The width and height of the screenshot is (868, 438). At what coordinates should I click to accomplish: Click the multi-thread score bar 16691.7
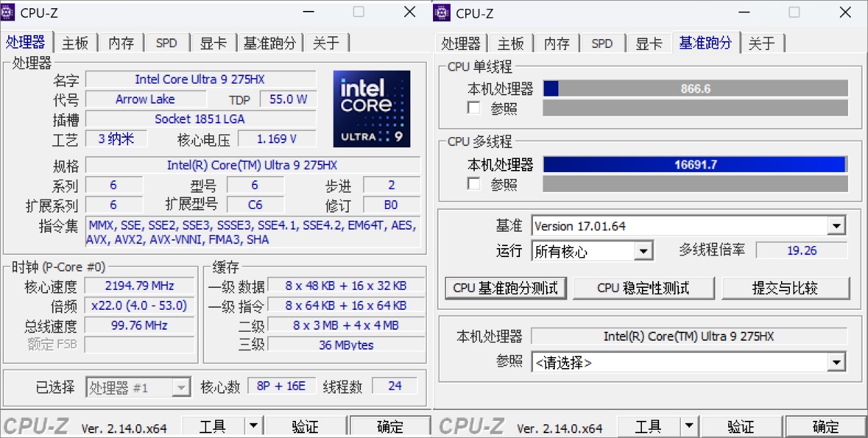pos(695,165)
